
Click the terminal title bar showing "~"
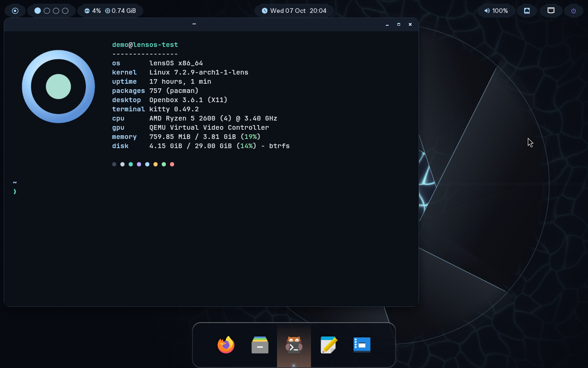(x=194, y=24)
